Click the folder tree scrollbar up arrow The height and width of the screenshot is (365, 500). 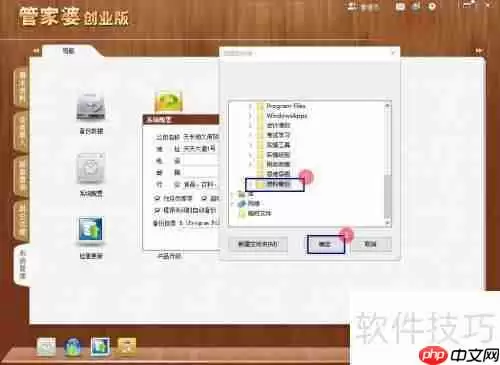click(x=387, y=105)
